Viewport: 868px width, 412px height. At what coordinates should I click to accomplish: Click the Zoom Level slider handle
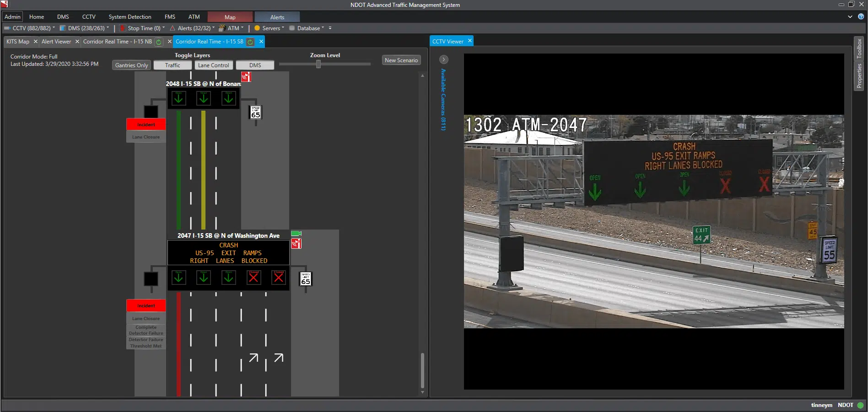pos(318,64)
